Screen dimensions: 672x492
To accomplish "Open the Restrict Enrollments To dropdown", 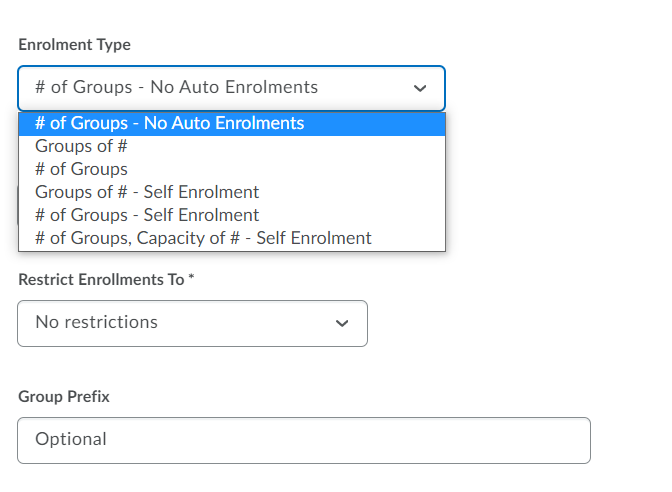I will tap(192, 323).
